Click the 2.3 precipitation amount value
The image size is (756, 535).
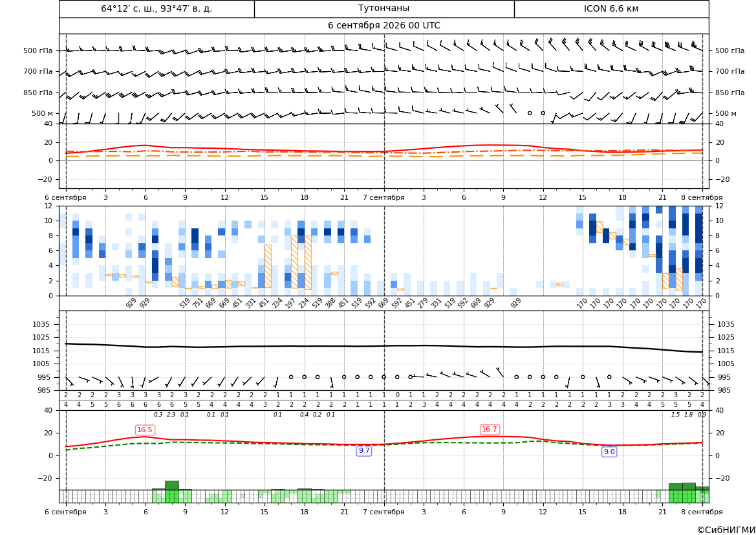171,415
